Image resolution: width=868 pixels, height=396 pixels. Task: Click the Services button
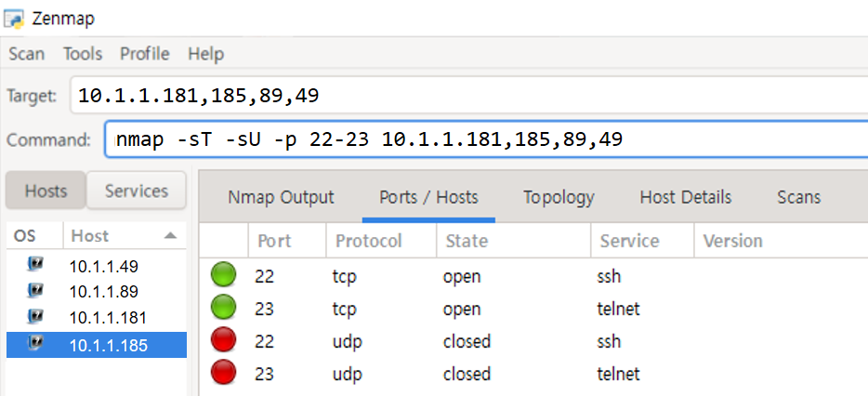[137, 191]
